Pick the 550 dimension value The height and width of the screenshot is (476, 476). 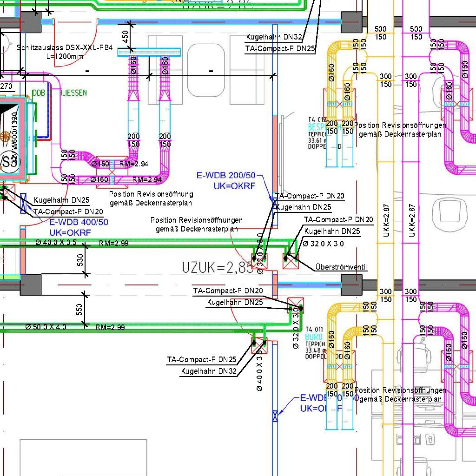(80, 309)
